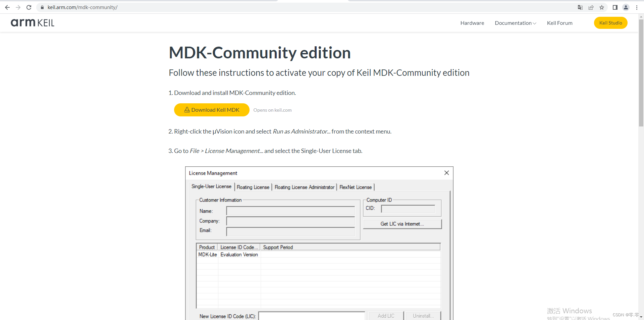
Task: Open the browser side panel icon
Action: pyautogui.click(x=615, y=7)
